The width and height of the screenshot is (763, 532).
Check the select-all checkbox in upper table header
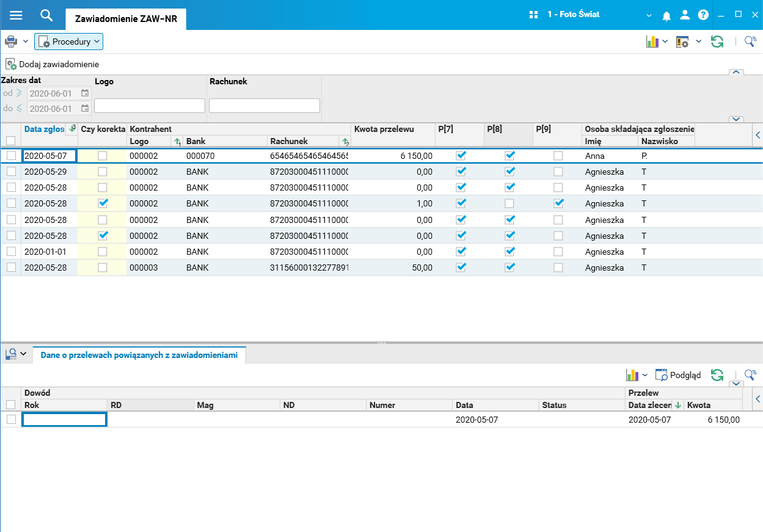(11, 141)
